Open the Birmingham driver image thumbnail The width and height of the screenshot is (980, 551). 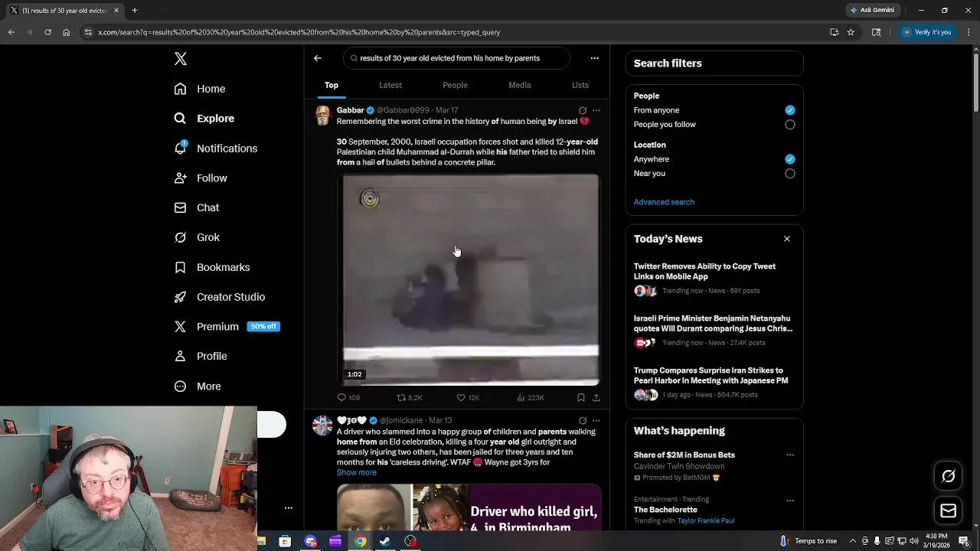click(x=469, y=508)
